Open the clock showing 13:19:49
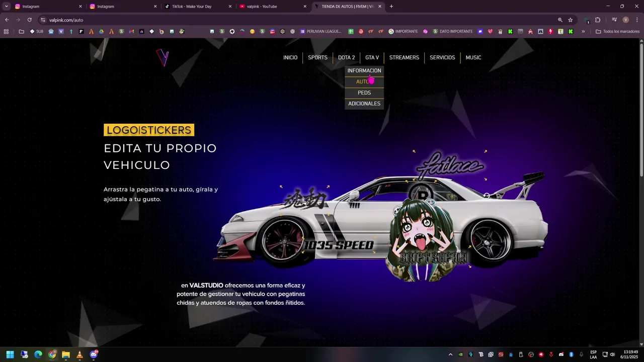 pos(629,354)
